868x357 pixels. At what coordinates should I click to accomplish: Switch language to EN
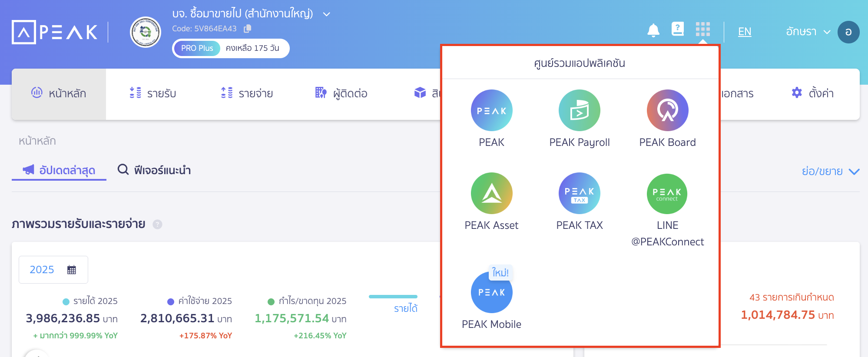[745, 32]
